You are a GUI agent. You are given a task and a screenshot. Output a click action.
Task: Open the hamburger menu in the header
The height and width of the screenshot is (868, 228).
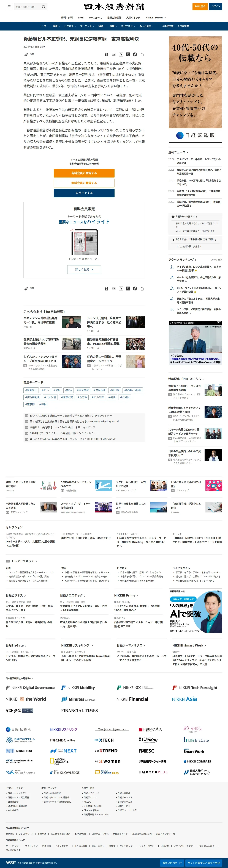pyautogui.click(x=9, y=7)
